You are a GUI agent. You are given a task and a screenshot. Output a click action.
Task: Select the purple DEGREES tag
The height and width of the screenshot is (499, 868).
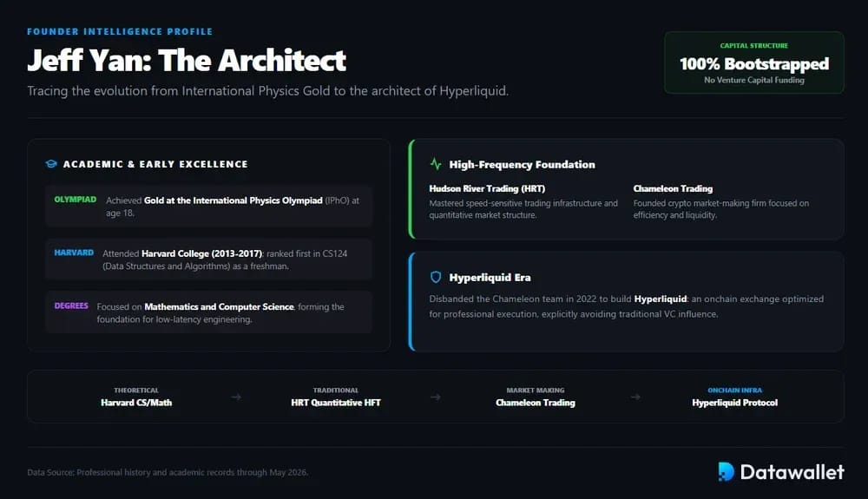coord(71,306)
